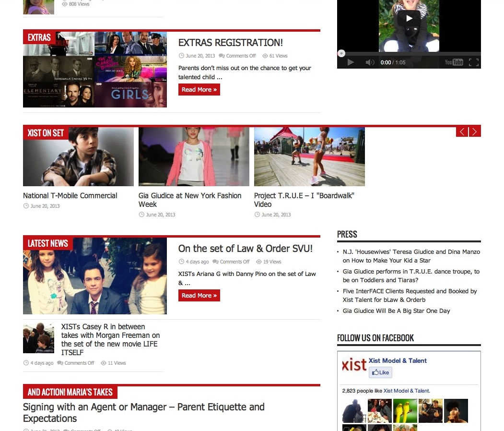Open Five InterFACE Clients Requested press link
Screen dimensions: 504x431
(410, 295)
